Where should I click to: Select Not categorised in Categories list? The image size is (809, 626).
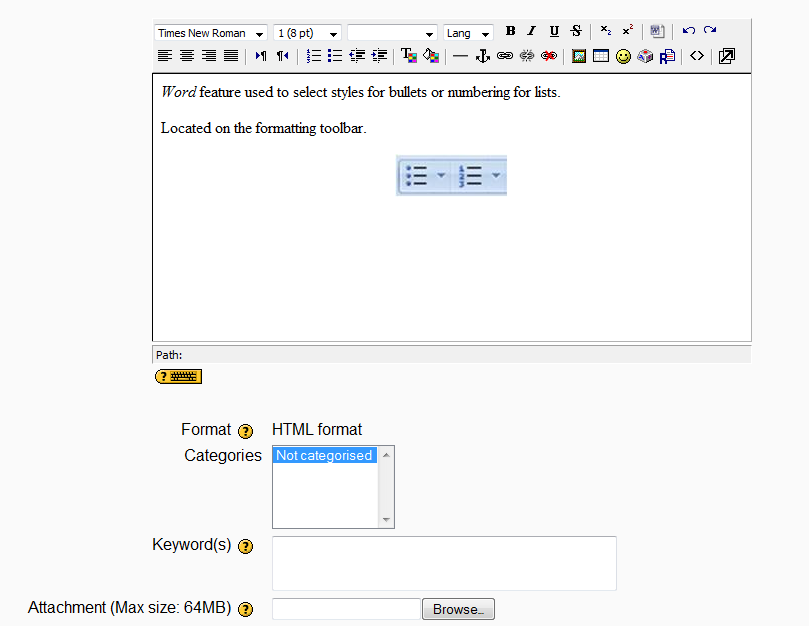[325, 455]
